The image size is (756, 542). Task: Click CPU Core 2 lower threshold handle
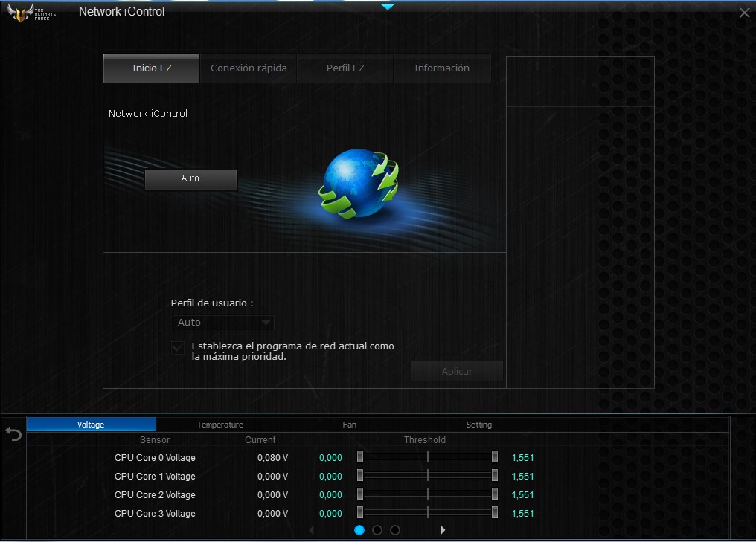[x=360, y=494]
